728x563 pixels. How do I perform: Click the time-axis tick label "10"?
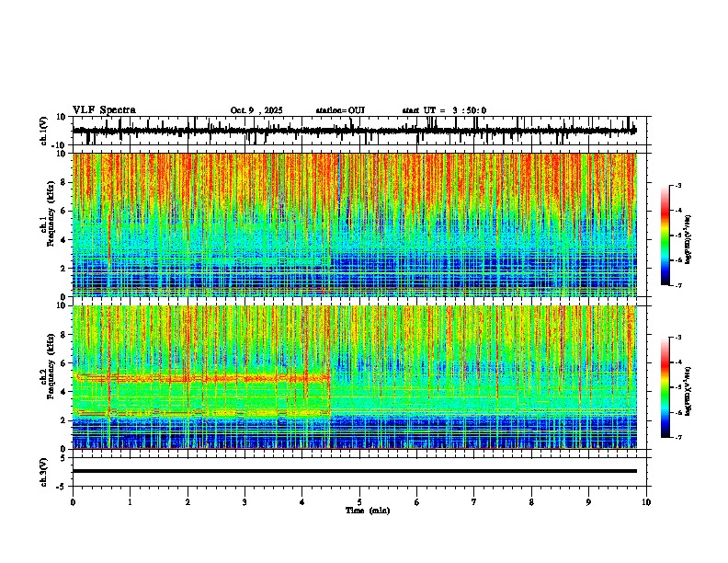click(x=646, y=502)
